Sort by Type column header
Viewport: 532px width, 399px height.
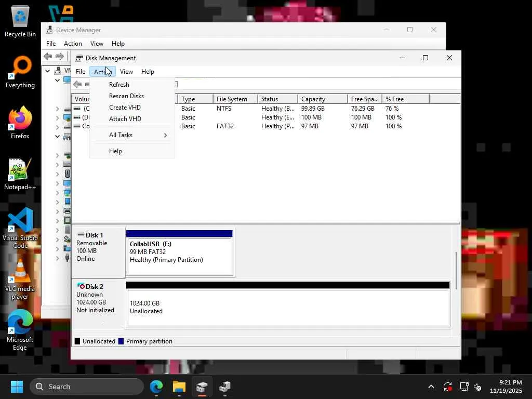tap(195, 99)
